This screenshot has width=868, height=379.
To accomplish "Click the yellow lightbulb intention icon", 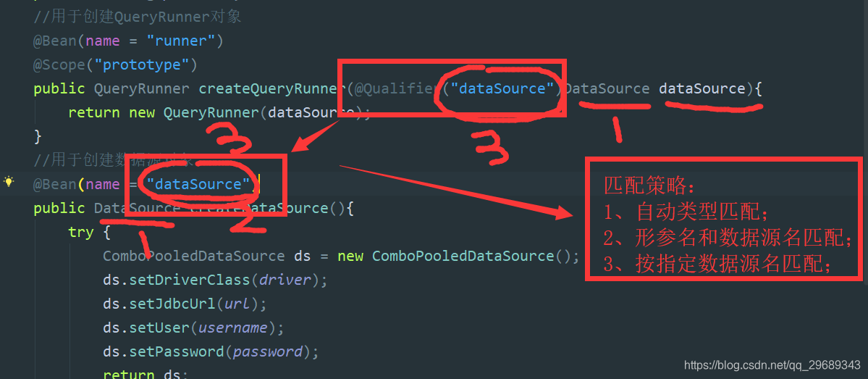I will [x=9, y=182].
